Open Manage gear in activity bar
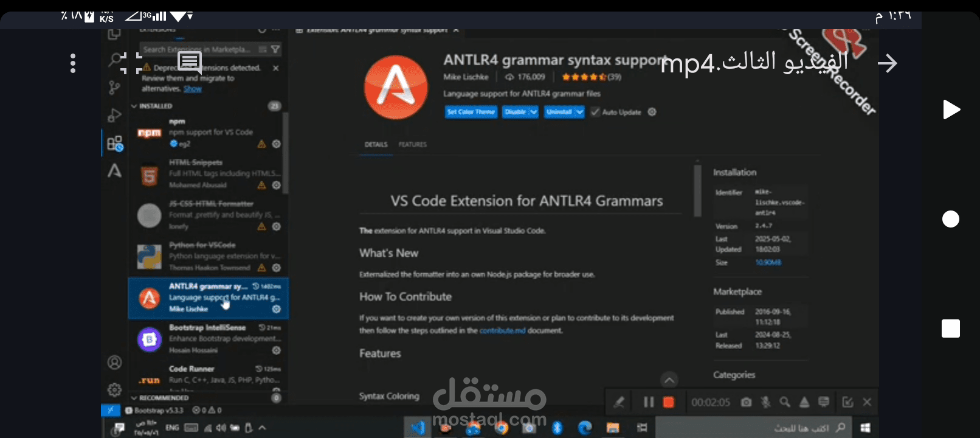 114,389
